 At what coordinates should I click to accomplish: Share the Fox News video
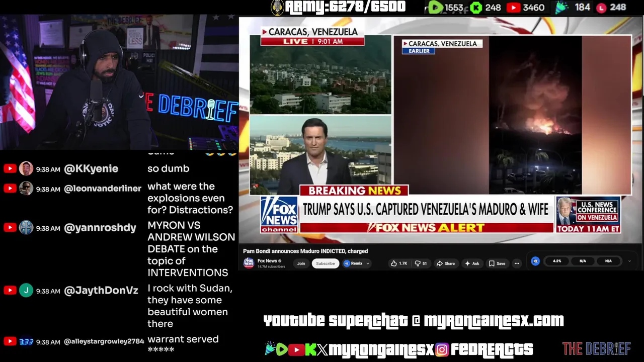pos(446,263)
